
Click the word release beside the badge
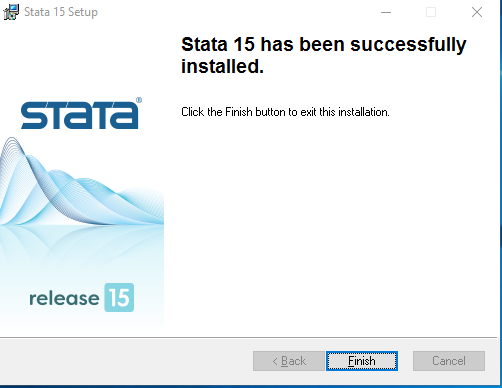coord(64,298)
